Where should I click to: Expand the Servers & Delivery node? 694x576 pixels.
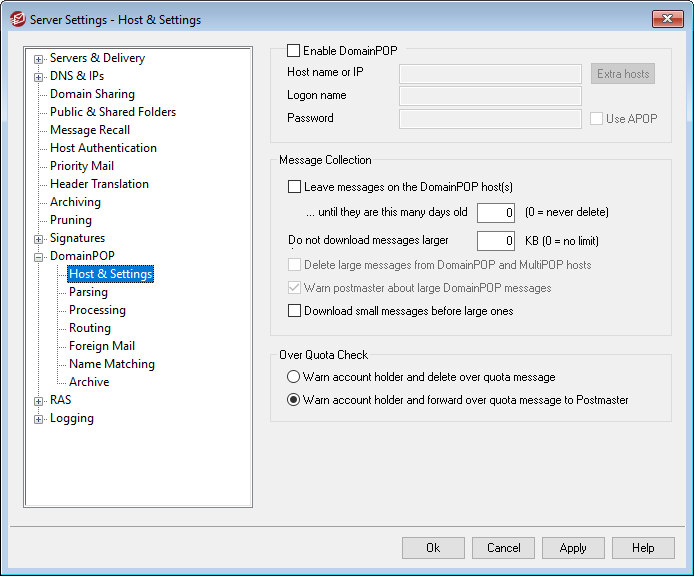[39, 58]
